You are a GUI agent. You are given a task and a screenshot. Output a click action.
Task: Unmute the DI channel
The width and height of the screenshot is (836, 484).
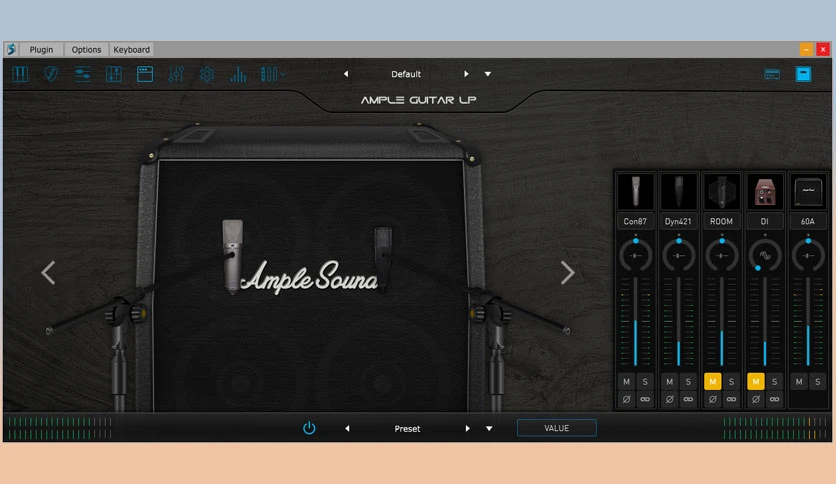[x=756, y=382]
